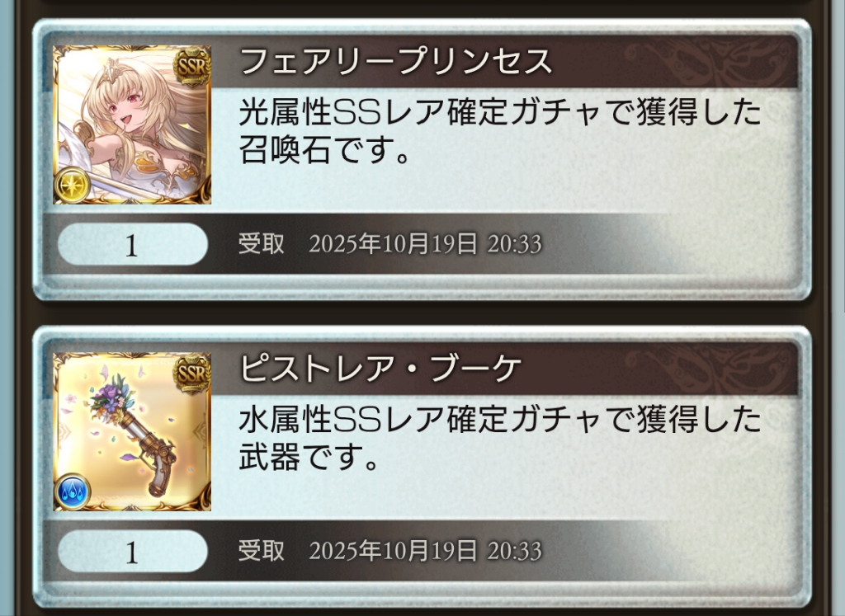Click the quantity 1 pill under フェアリープリンセス
The width and height of the screenshot is (845, 616).
pyautogui.click(x=133, y=244)
